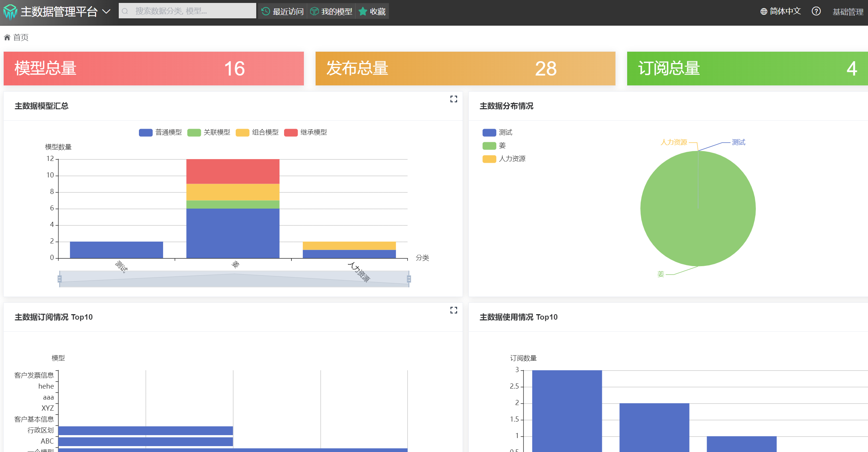Open 基础管理 menu

click(x=848, y=12)
